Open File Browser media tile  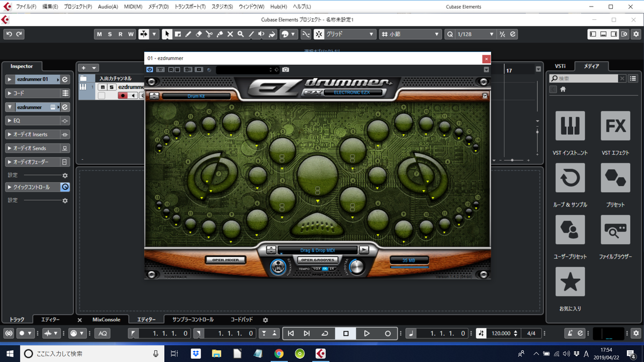point(615,230)
